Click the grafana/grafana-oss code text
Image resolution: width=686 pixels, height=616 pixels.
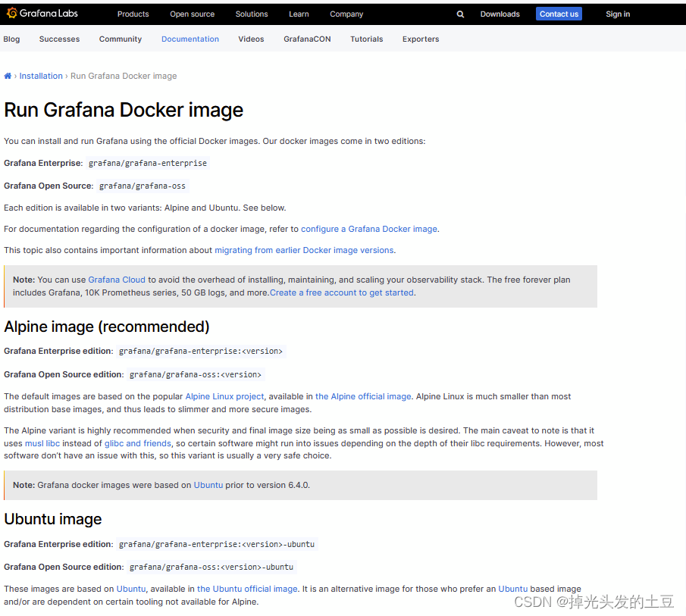tap(143, 186)
